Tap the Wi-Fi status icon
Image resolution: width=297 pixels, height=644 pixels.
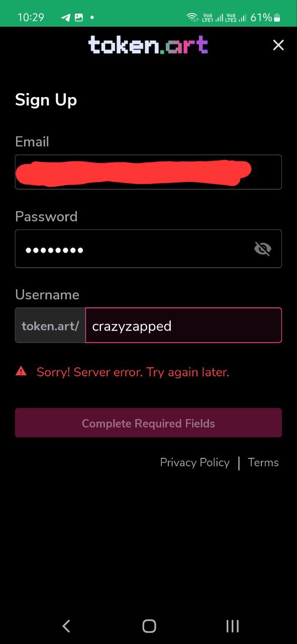[x=192, y=17]
